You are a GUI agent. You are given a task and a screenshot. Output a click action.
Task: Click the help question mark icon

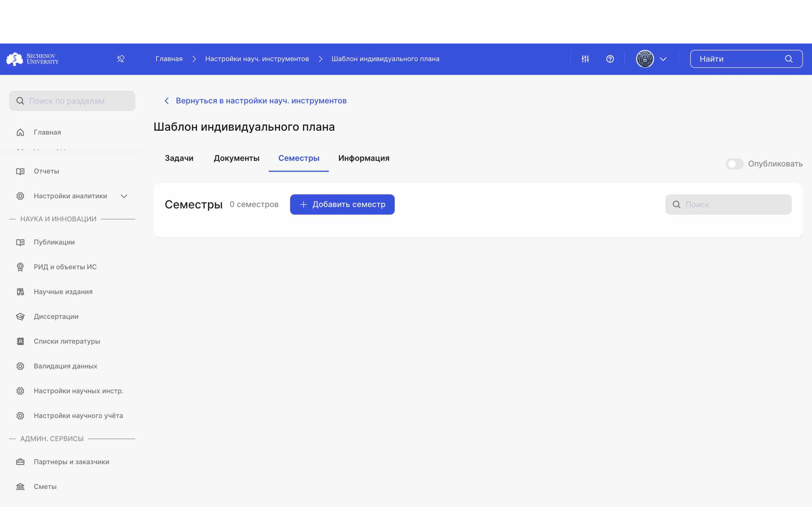tap(610, 58)
